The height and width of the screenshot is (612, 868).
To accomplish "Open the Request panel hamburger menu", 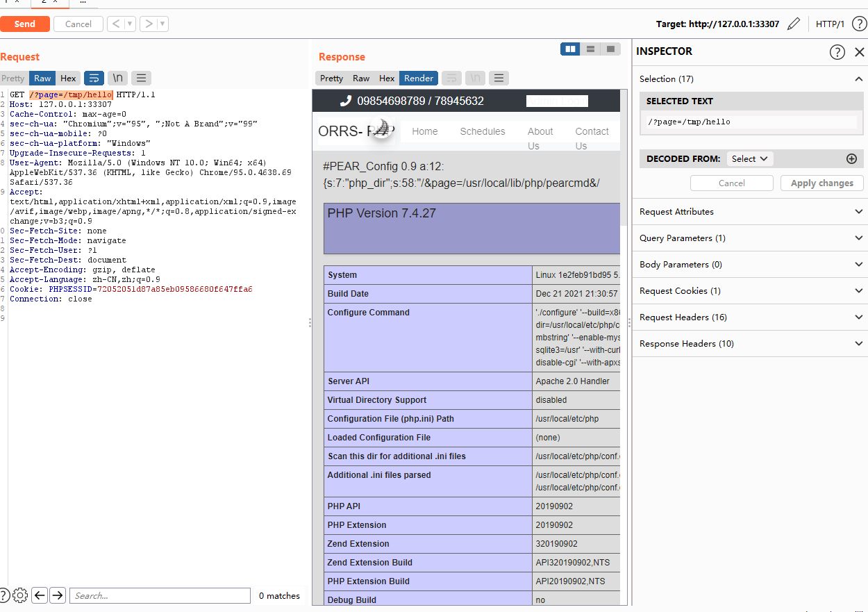I will coord(141,78).
